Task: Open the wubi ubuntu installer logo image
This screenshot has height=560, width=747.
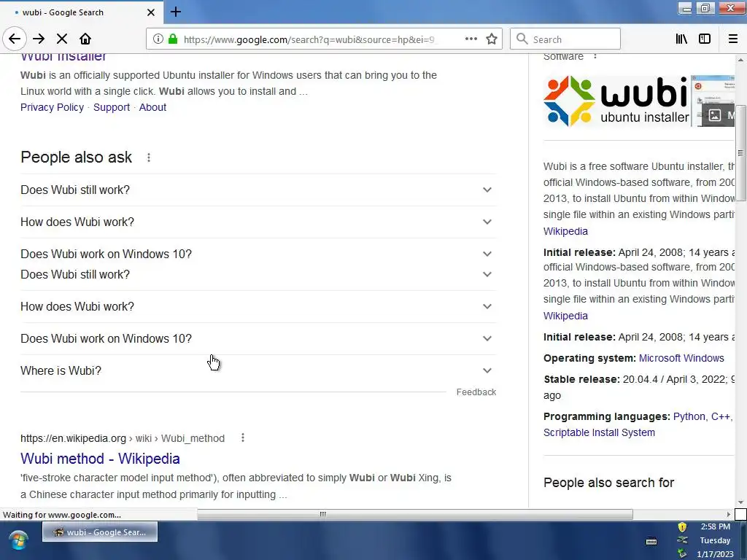Action: (x=617, y=101)
